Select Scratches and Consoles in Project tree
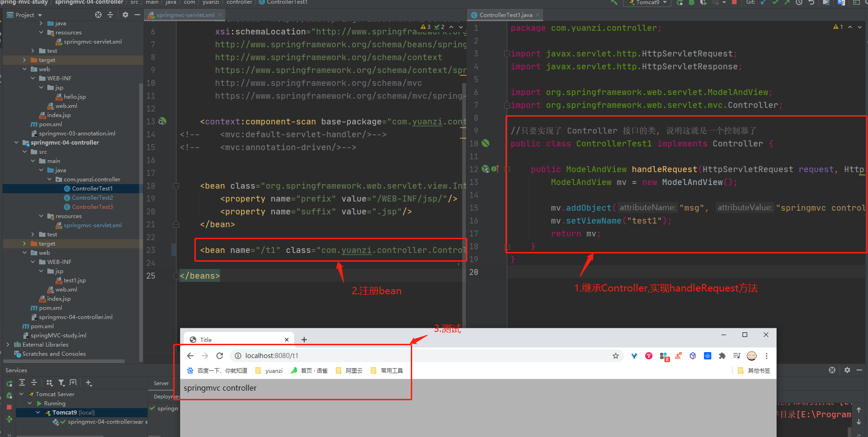868x437 pixels. (50, 354)
